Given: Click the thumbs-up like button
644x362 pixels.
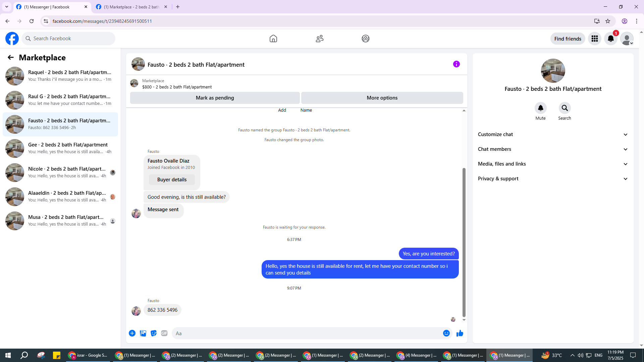Looking at the screenshot, I should [x=460, y=333].
